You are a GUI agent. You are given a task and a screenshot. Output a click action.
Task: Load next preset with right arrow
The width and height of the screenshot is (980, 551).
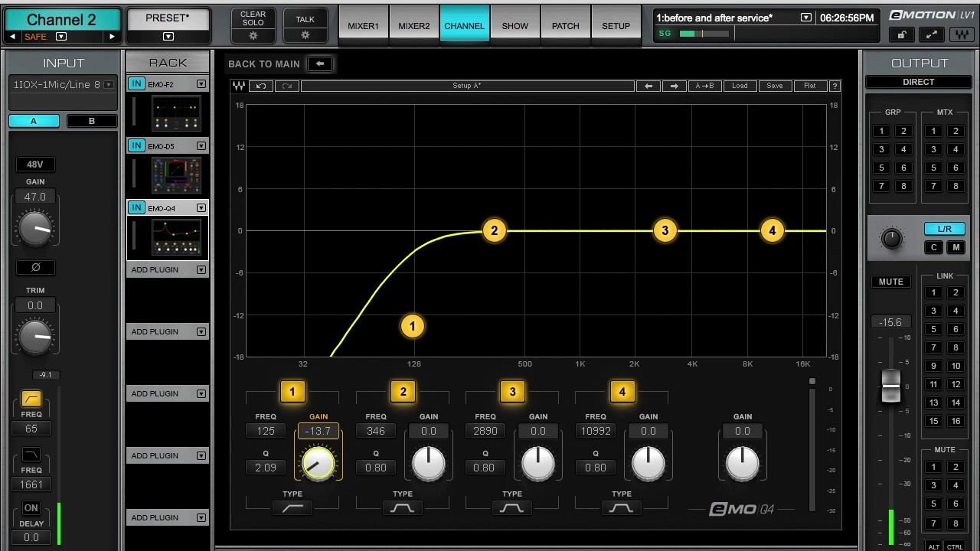tap(674, 86)
